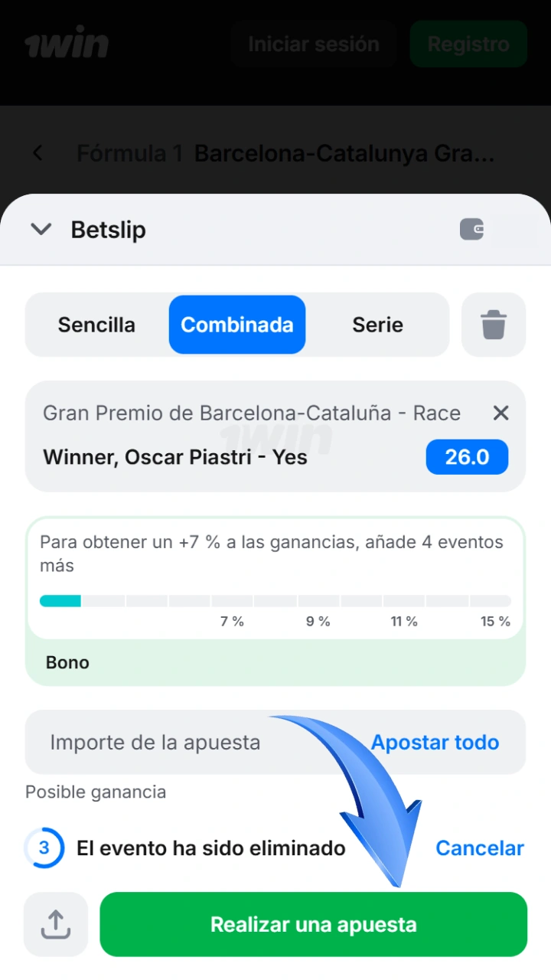Screen dimensions: 551x980
Task: Tap Apostar todo link
Action: (x=435, y=742)
